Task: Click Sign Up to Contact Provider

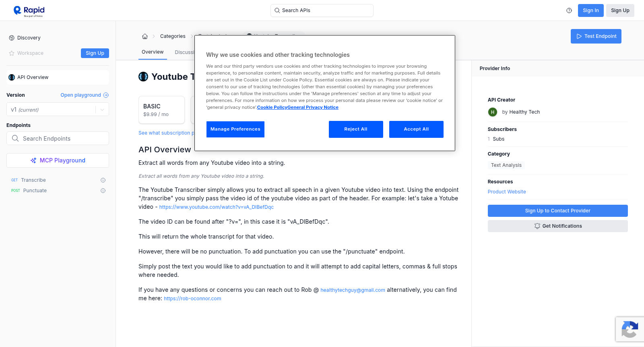Action: pos(557,211)
